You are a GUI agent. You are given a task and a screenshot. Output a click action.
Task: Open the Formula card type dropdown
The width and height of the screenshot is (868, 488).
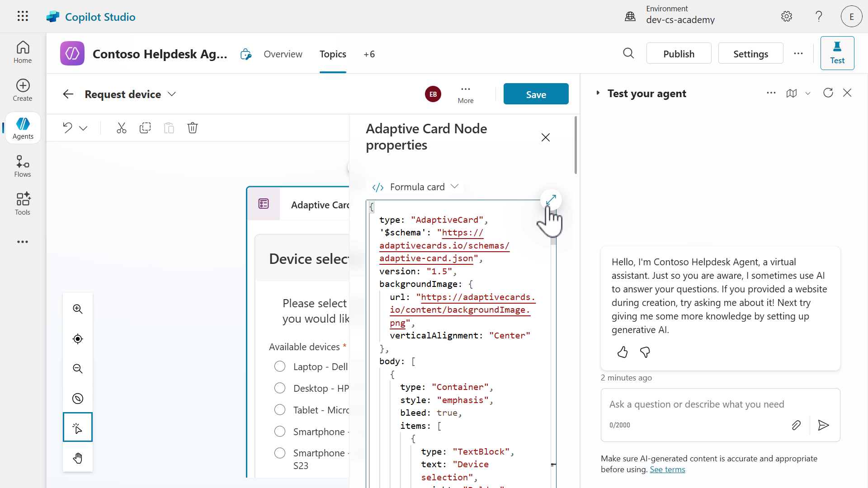click(415, 187)
